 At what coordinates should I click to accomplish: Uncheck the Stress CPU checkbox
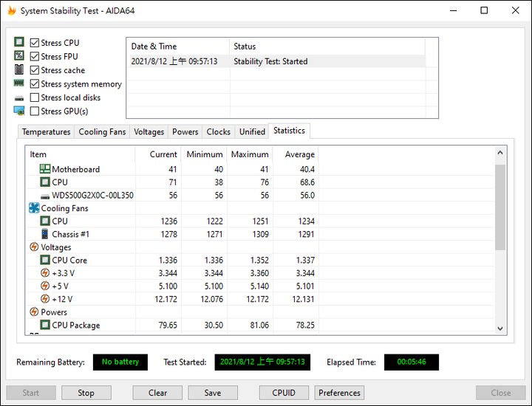[34, 43]
